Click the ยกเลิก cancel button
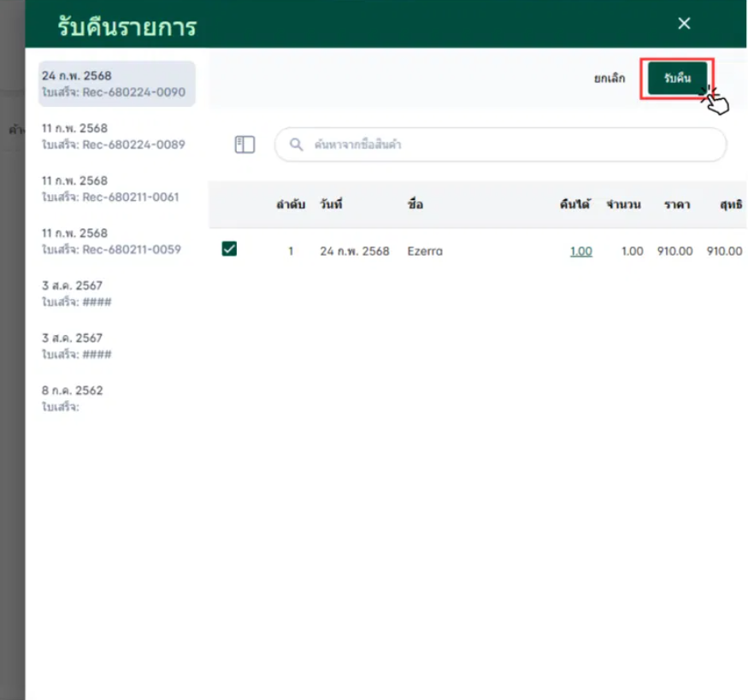This screenshot has height=700, width=748. click(610, 78)
